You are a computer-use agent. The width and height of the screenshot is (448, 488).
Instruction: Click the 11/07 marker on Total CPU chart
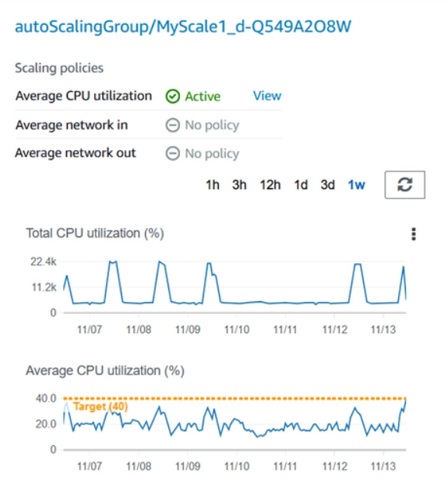coord(90,329)
